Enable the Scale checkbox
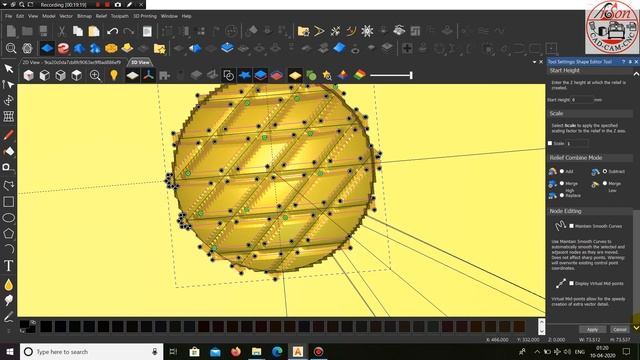Image resolution: width=640 pixels, height=360 pixels. tap(550, 143)
